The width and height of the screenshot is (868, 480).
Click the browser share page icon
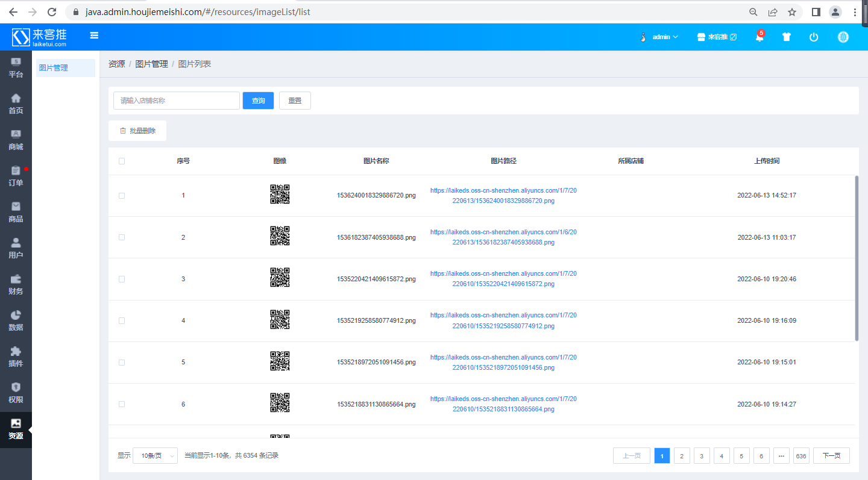pyautogui.click(x=773, y=11)
